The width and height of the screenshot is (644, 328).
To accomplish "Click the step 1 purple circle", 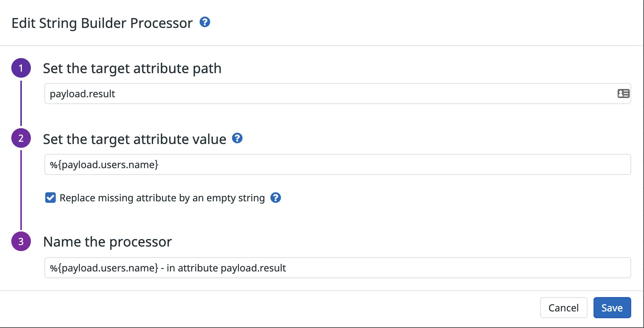I will pos(21,68).
